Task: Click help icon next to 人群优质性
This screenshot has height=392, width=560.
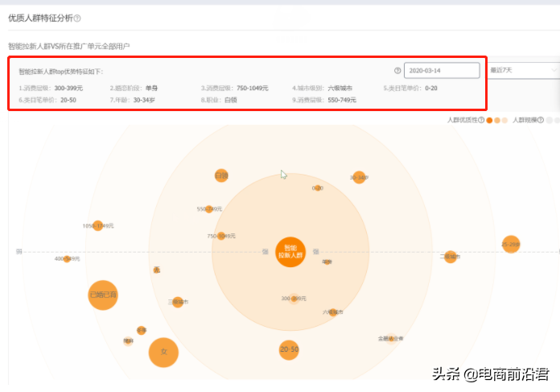Action: click(481, 120)
